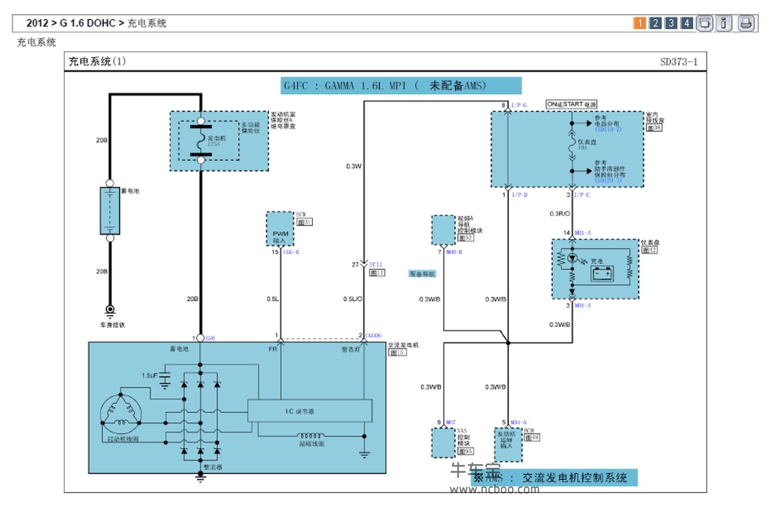The width and height of the screenshot is (771, 532).
Task: Click the 励磁线圈 field coil symbol
Action: pyautogui.click(x=311, y=436)
